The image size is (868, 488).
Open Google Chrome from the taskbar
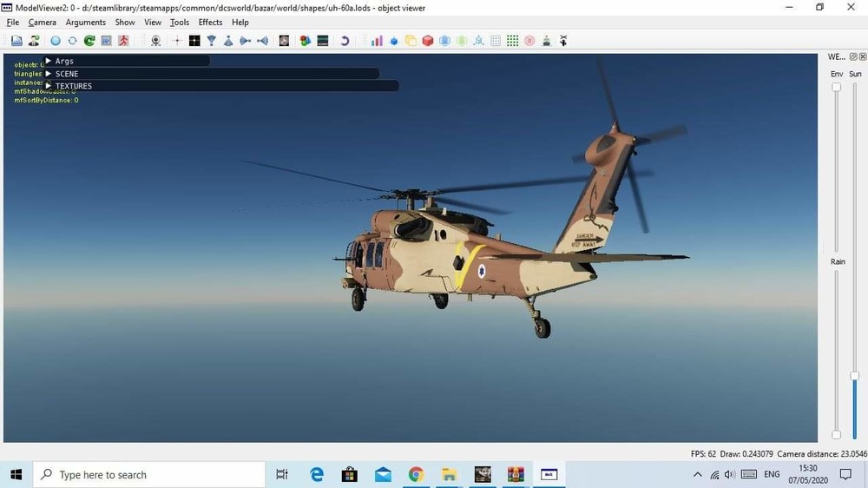pos(416,475)
